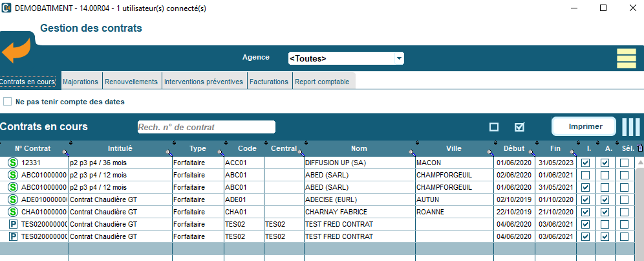Open the yellow hamburger menu icon
This screenshot has height=261, width=644.
point(627,58)
